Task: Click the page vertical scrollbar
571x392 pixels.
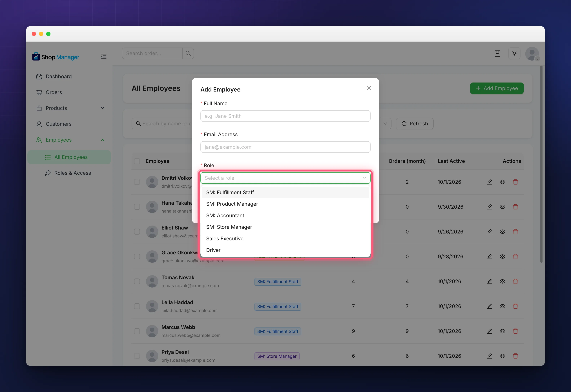Action: coord(541,164)
